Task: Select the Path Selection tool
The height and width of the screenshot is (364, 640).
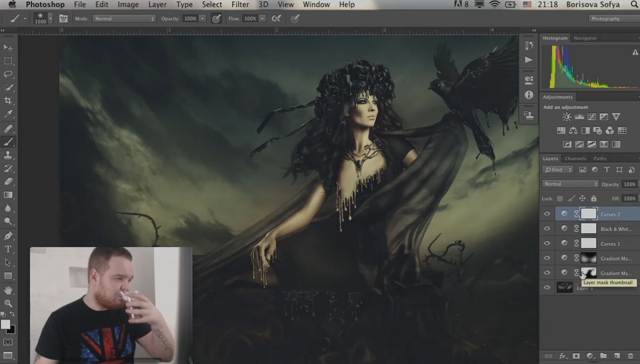Action: point(9,263)
